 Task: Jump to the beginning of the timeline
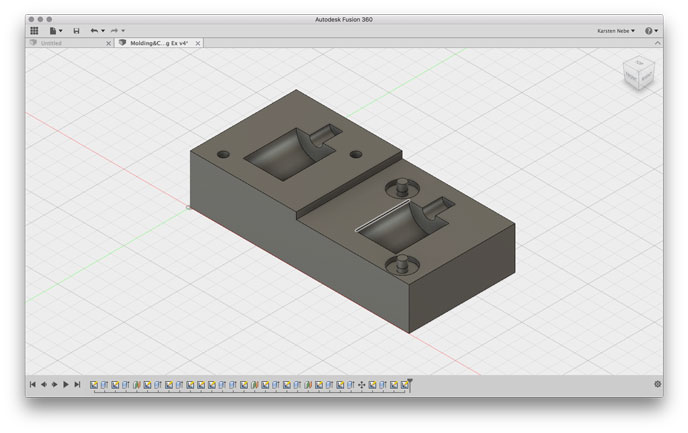click(33, 384)
